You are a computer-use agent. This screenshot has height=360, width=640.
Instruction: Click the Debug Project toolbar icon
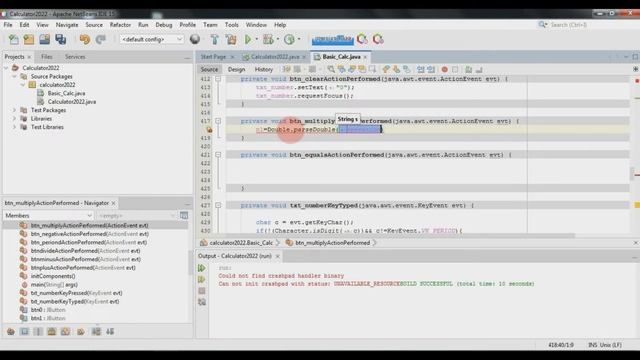click(268, 39)
